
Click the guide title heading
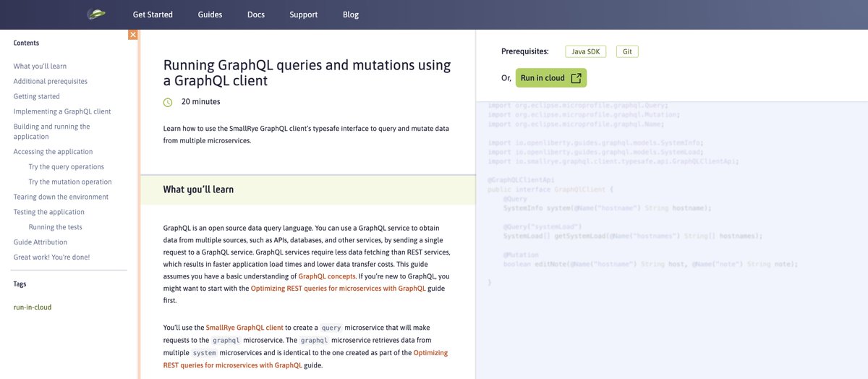point(307,73)
